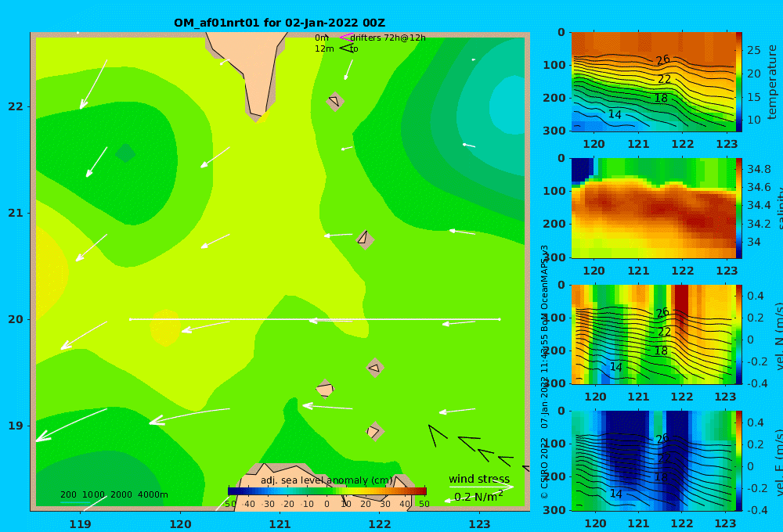Click the "wind stress" legend label
Image resolution: width=783 pixels, height=532 pixels.
[479, 479]
